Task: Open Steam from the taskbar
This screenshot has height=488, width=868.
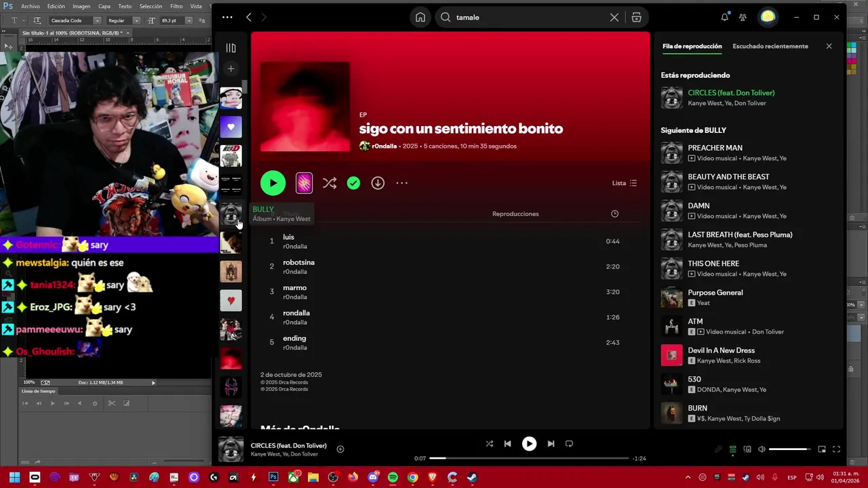Action: (472, 477)
